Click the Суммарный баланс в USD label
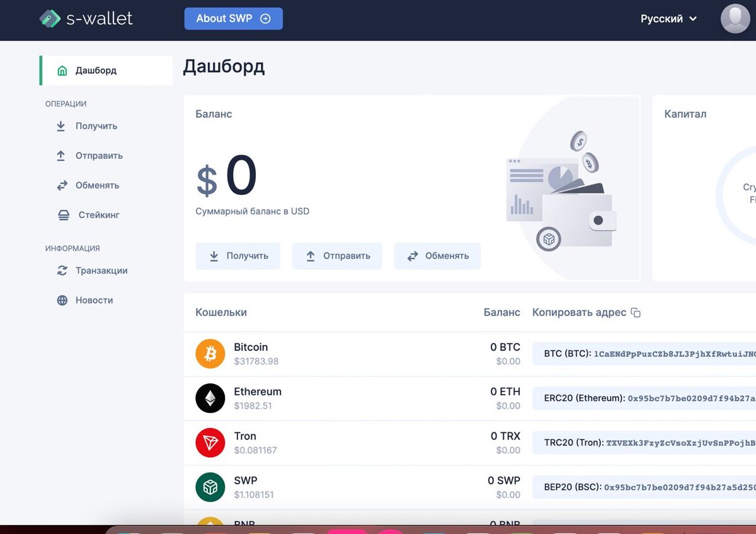Image resolution: width=756 pixels, height=534 pixels. 253,211
